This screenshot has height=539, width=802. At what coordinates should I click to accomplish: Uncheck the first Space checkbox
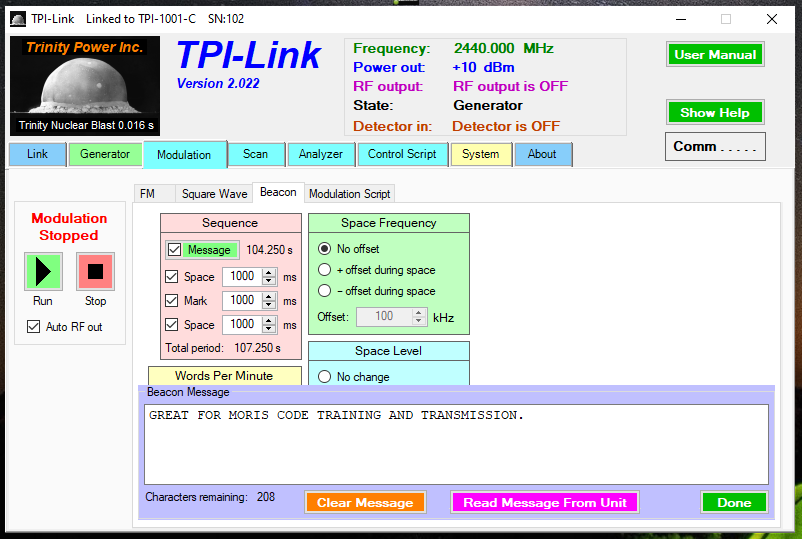pyautogui.click(x=172, y=277)
